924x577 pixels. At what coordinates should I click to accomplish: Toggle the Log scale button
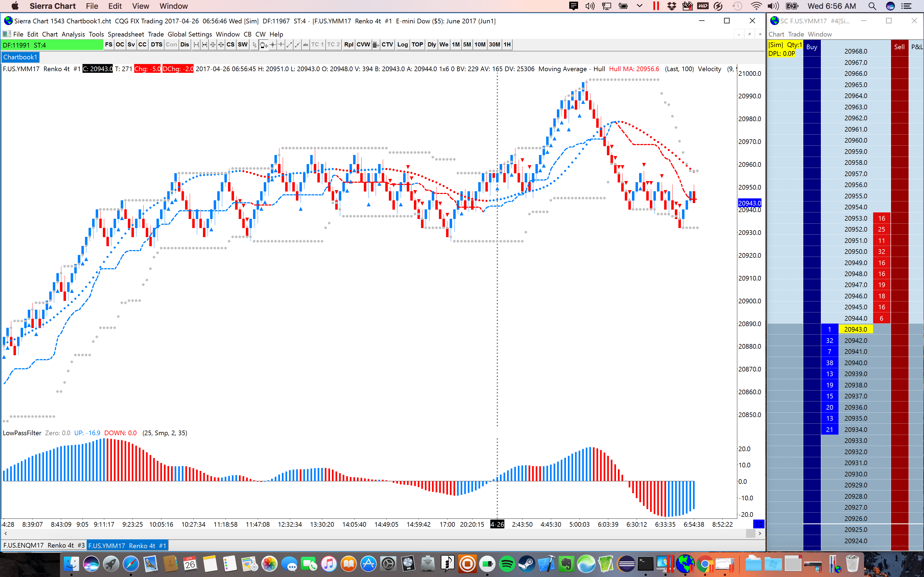[x=402, y=45]
